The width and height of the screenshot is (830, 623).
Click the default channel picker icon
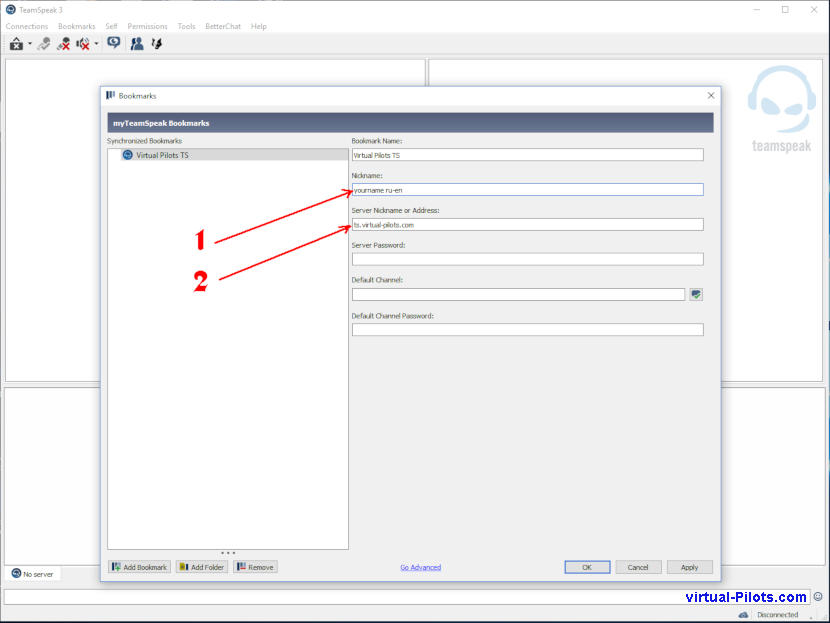pos(696,294)
